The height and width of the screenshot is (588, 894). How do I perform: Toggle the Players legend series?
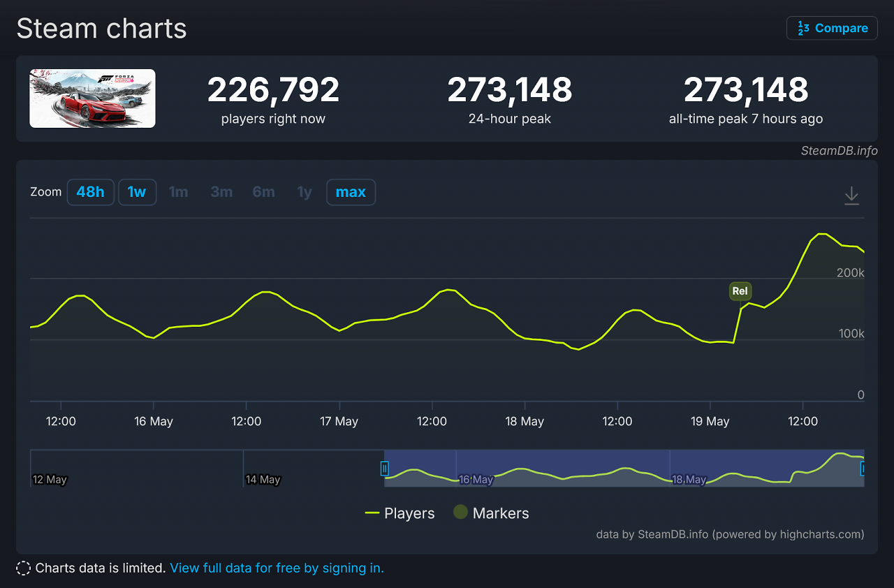pyautogui.click(x=400, y=513)
